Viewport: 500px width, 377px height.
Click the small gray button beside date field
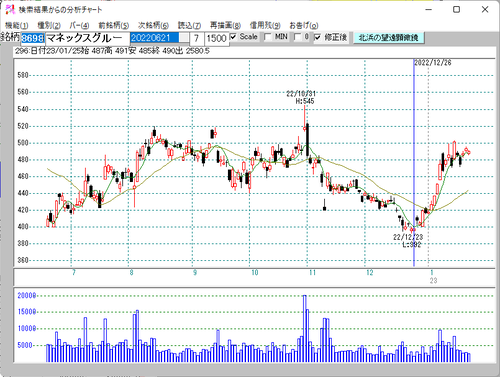pyautogui.click(x=184, y=38)
